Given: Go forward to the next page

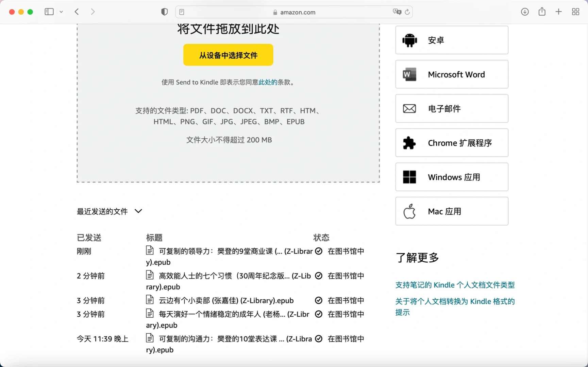Looking at the screenshot, I should point(93,12).
